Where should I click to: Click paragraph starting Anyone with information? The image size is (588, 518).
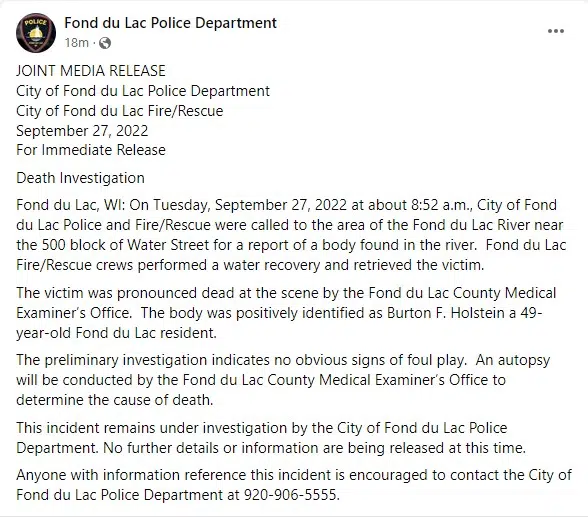(294, 485)
